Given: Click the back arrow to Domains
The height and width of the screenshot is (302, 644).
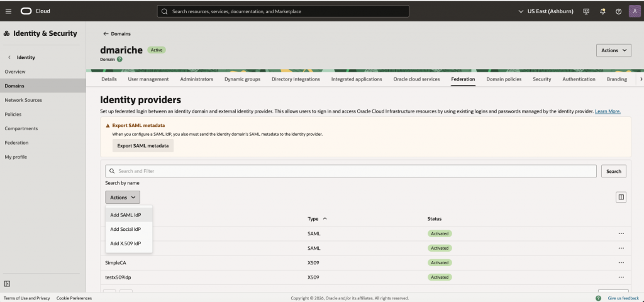Looking at the screenshot, I should pos(106,33).
